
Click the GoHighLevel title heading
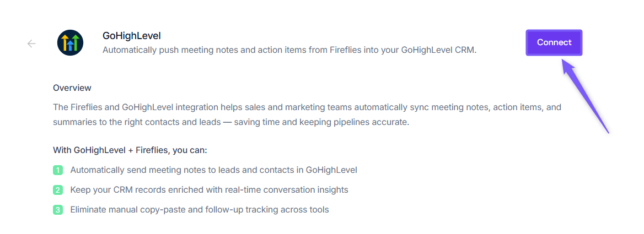[132, 36]
